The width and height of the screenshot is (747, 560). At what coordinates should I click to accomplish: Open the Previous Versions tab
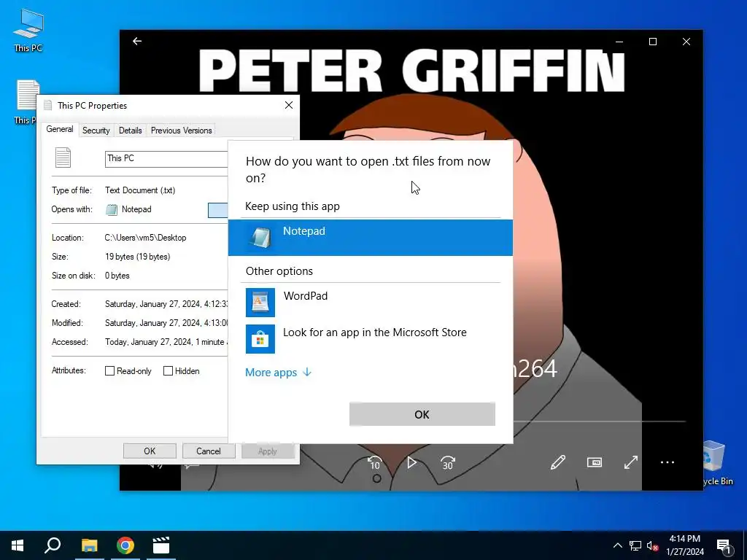[181, 131]
